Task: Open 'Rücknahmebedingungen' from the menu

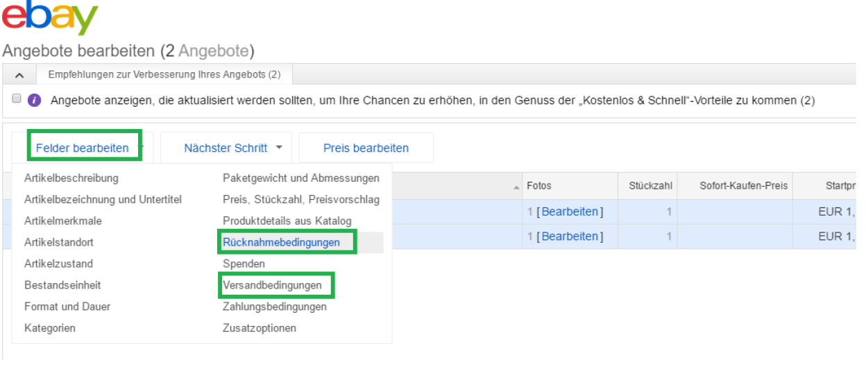Action: click(x=282, y=243)
